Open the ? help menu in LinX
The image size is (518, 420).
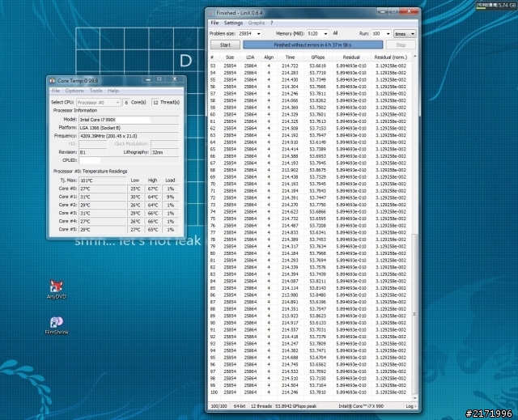pos(272,23)
